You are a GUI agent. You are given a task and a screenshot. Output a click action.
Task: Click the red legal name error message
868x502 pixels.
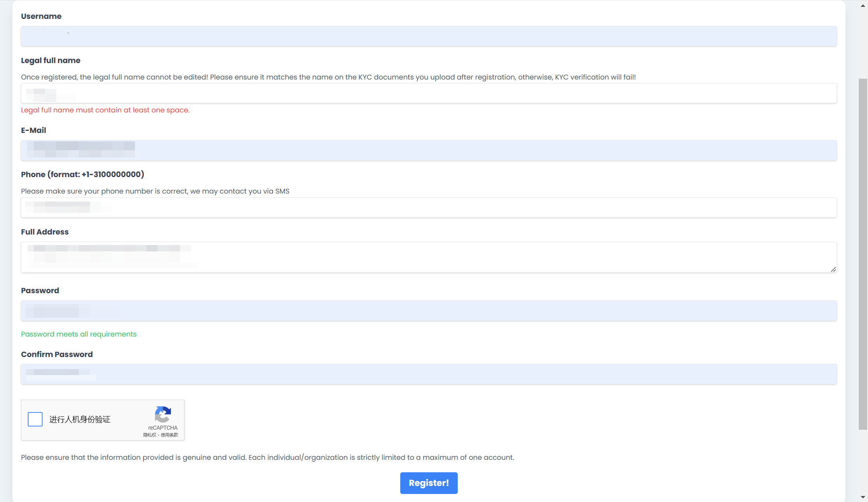[x=105, y=110]
